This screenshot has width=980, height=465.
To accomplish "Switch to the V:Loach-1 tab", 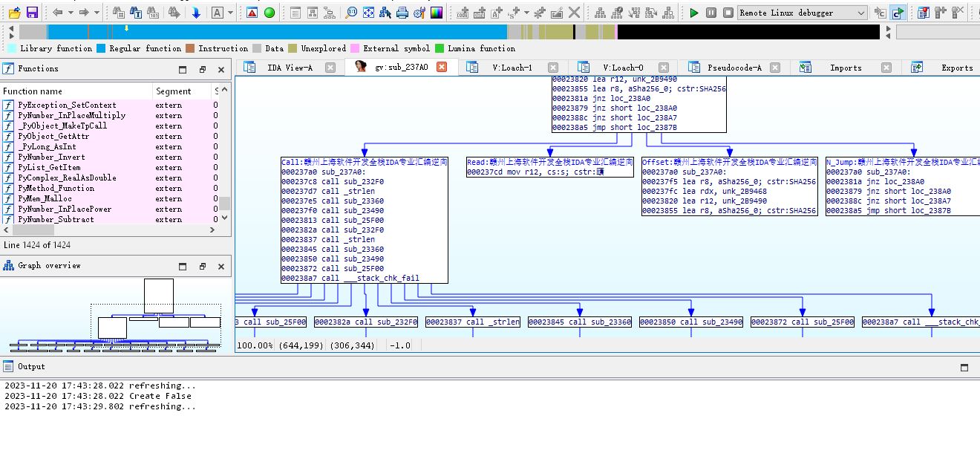I will point(512,68).
